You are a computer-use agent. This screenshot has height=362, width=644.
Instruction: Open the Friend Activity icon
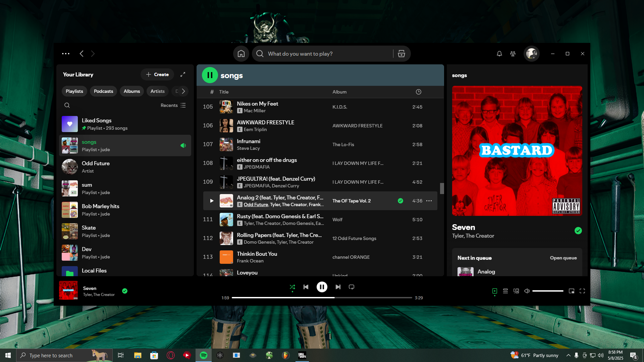click(513, 54)
